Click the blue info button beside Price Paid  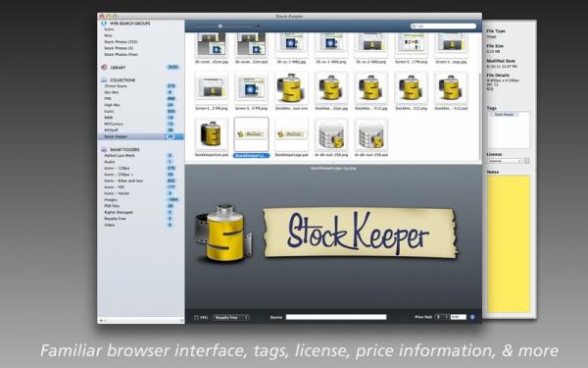click(472, 317)
